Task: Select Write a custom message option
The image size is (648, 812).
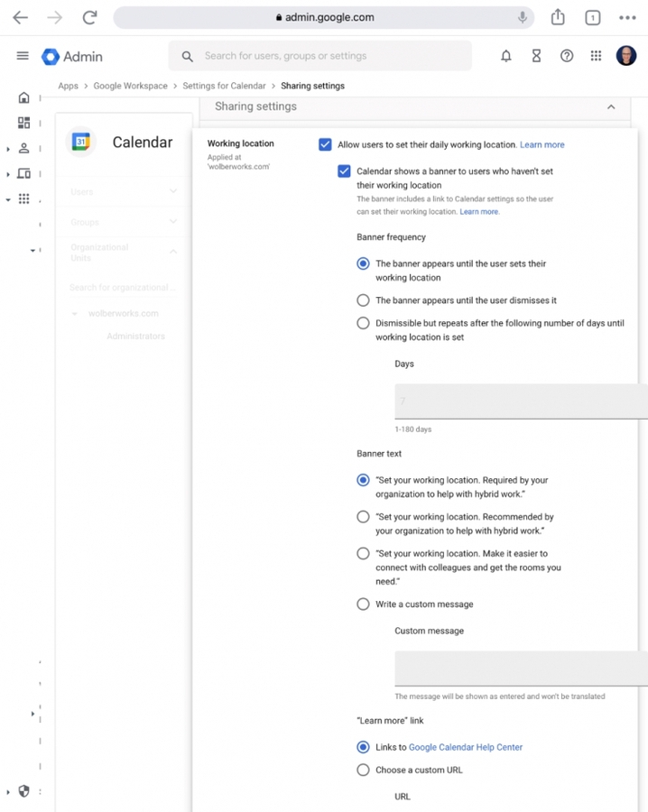Action: point(363,604)
